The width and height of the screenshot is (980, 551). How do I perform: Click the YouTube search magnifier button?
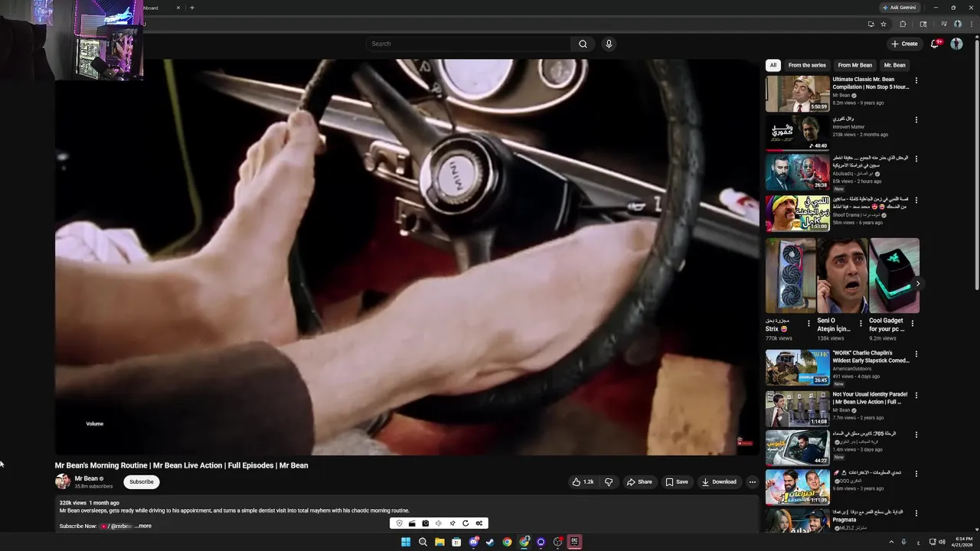583,44
